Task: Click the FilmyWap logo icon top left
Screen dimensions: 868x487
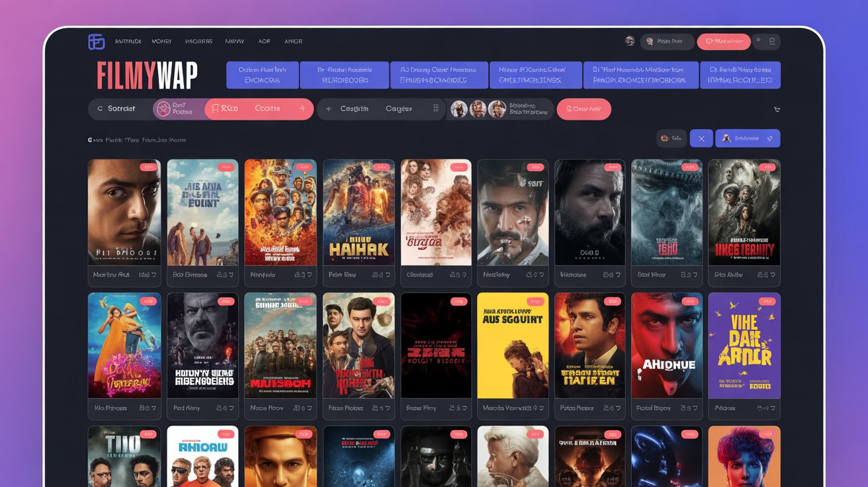Action: 97,41
